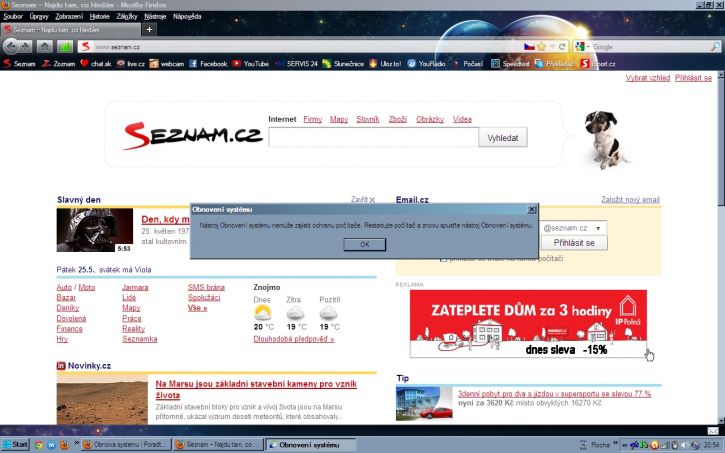The height and width of the screenshot is (453, 725).
Task: Open the Soubor menu
Action: (x=13, y=16)
